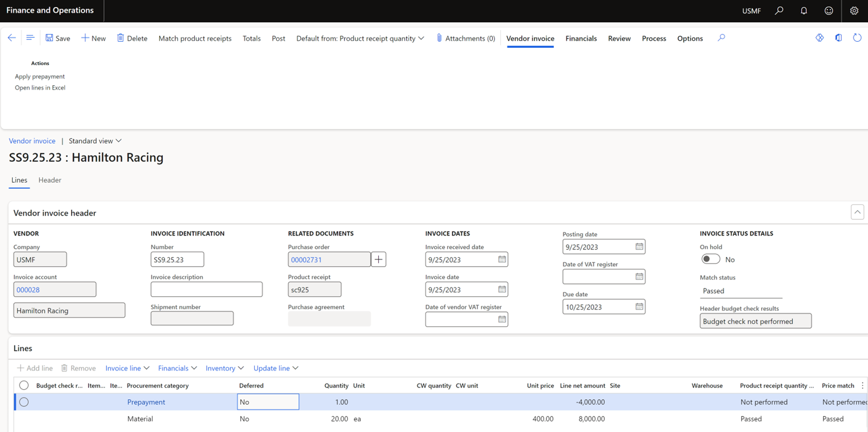The image size is (868, 432).
Task: Click the Invoice description input field
Action: click(x=206, y=289)
